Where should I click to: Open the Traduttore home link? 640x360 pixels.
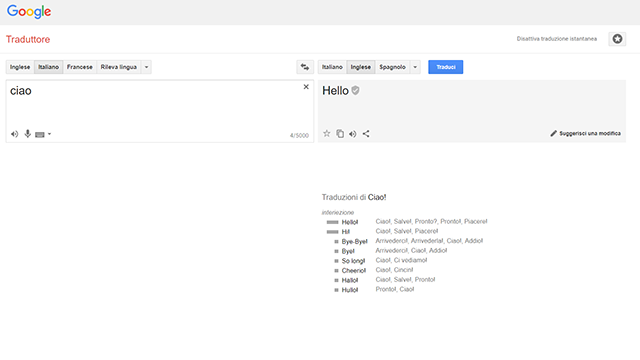28,40
